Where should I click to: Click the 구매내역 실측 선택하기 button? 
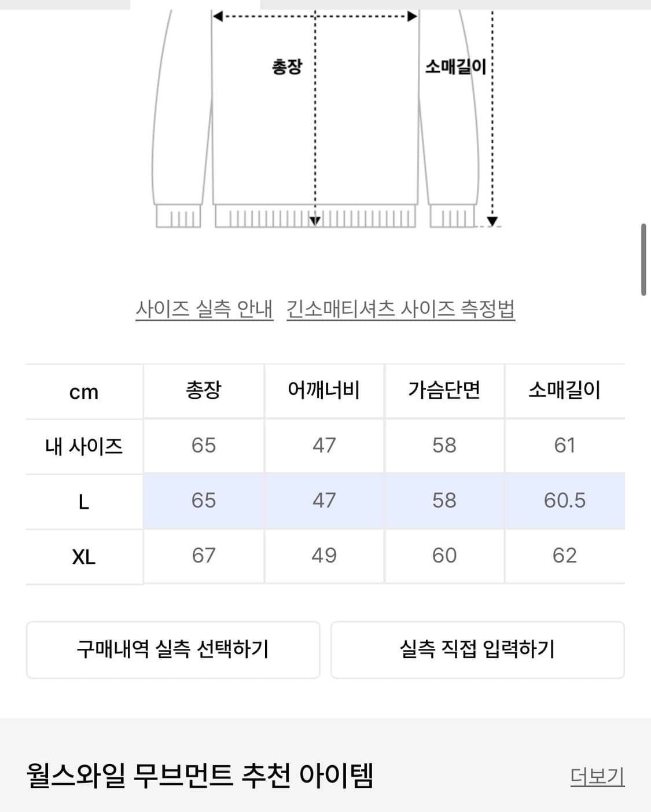[x=174, y=650]
